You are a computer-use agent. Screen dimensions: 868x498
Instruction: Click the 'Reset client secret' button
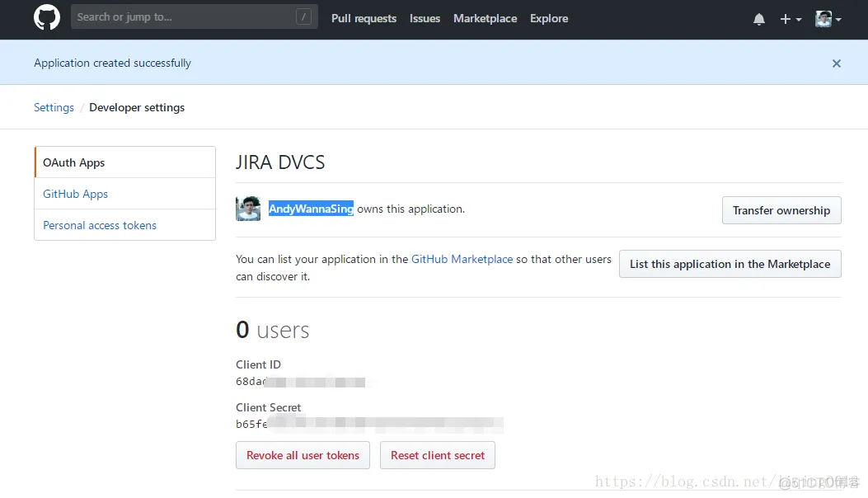[438, 455]
